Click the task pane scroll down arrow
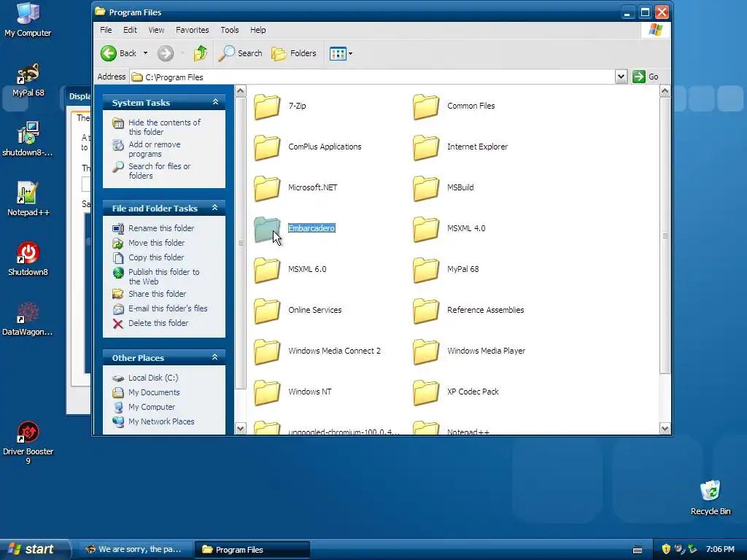The height and width of the screenshot is (560, 747). click(240, 428)
